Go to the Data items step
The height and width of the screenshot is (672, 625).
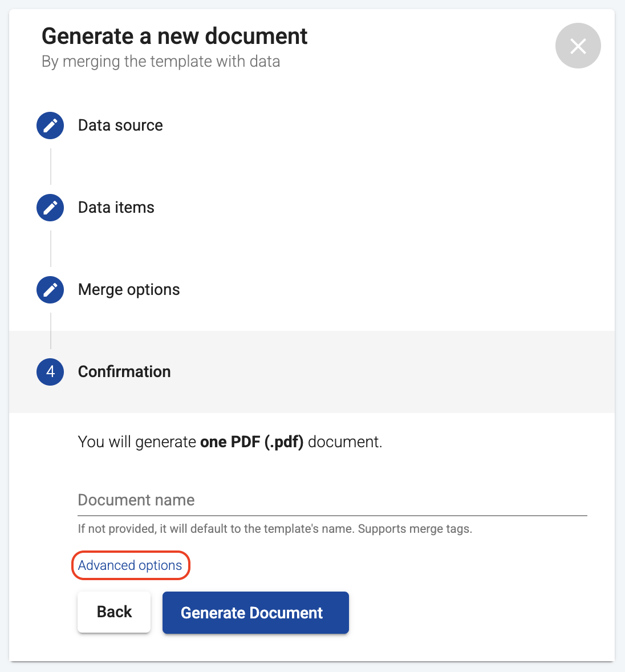[116, 208]
